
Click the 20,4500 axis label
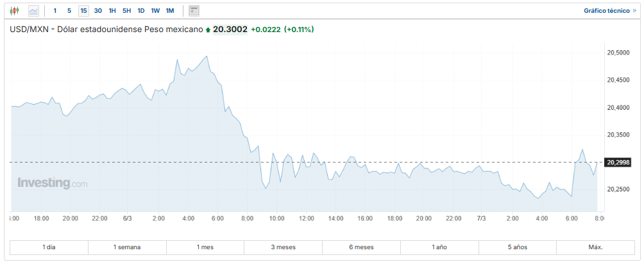click(x=618, y=80)
